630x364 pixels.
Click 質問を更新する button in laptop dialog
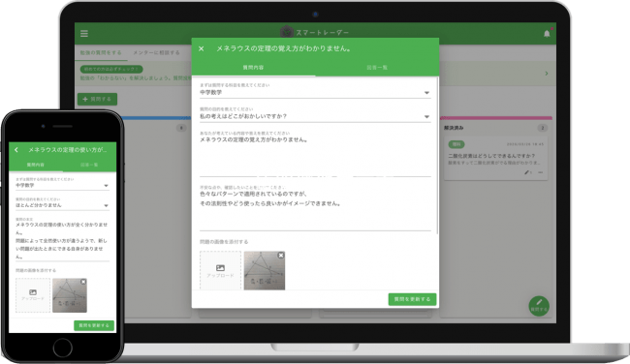click(x=412, y=299)
